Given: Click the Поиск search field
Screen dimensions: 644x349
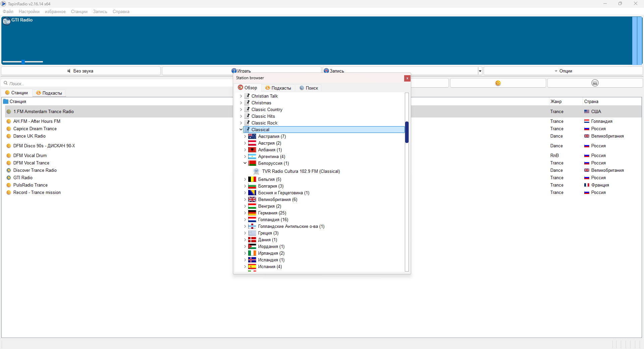Looking at the screenshot, I should (117, 83).
